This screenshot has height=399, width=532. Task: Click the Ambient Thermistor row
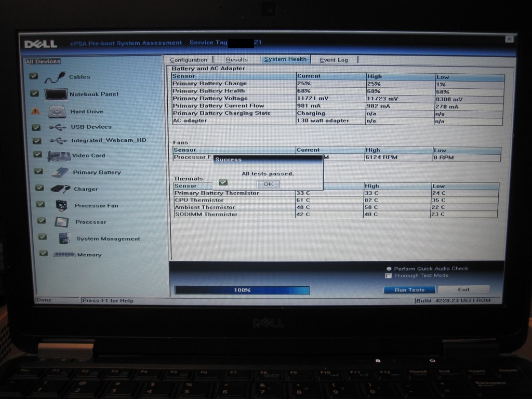(x=336, y=207)
